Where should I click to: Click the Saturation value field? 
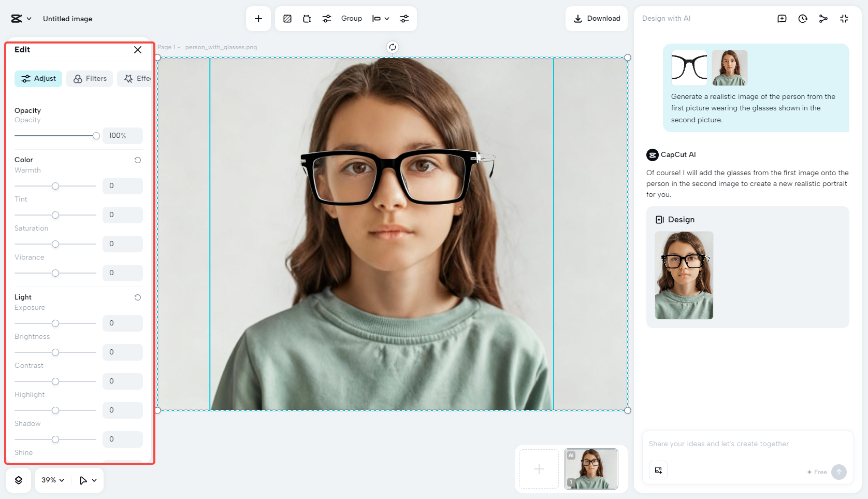pos(123,244)
